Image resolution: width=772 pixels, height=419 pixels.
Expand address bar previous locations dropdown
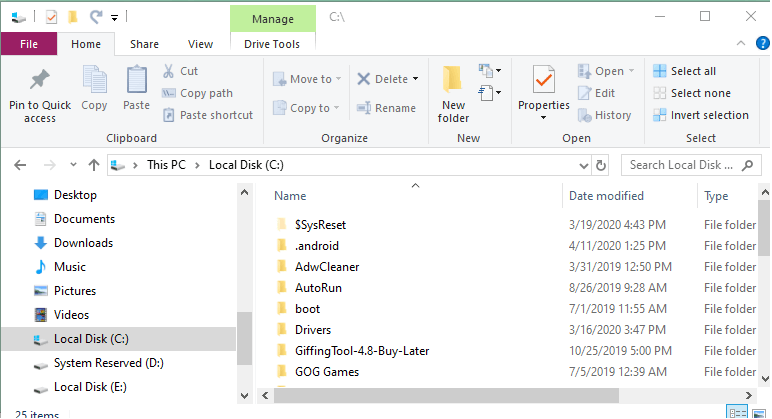[583, 165]
